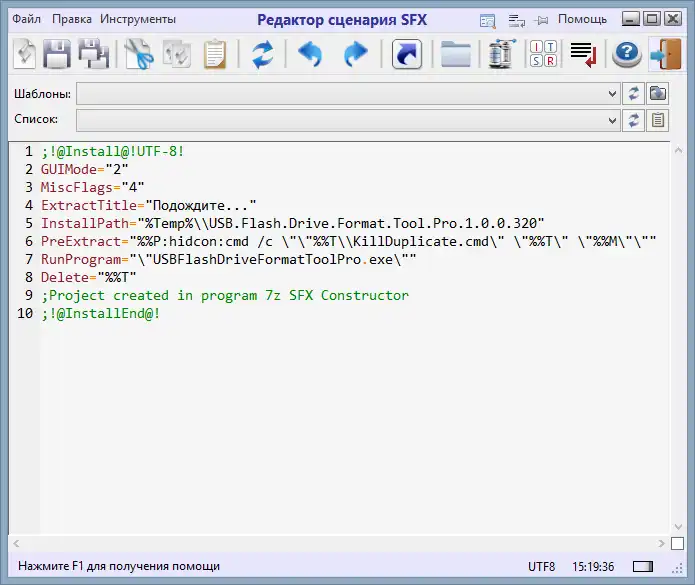This screenshot has height=585, width=695.
Task: Open the Инструменты menu
Action: coord(138,19)
